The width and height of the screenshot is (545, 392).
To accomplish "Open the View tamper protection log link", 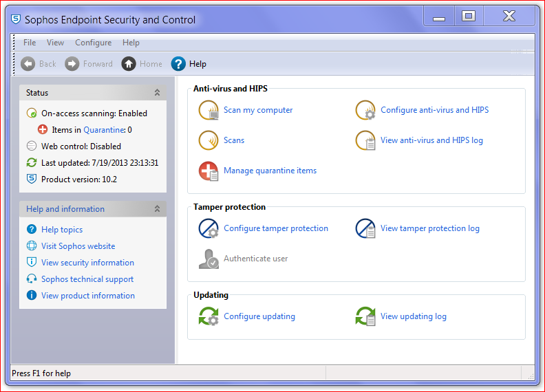I will click(x=429, y=228).
